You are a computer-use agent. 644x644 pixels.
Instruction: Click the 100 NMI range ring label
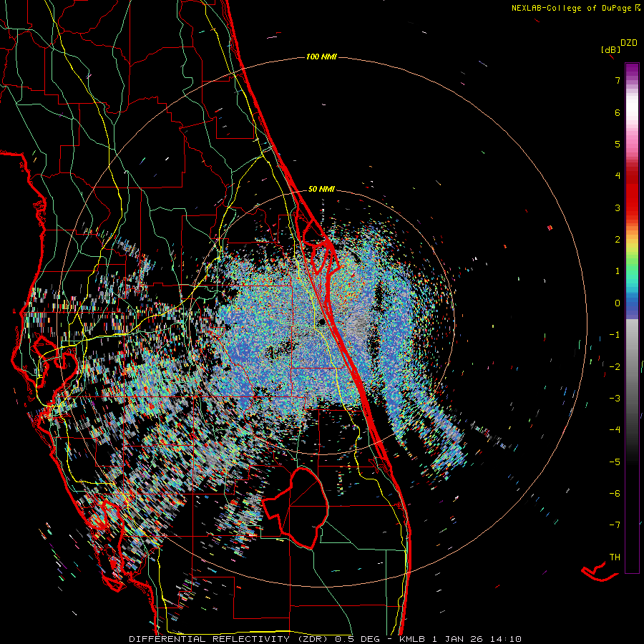pos(321,57)
